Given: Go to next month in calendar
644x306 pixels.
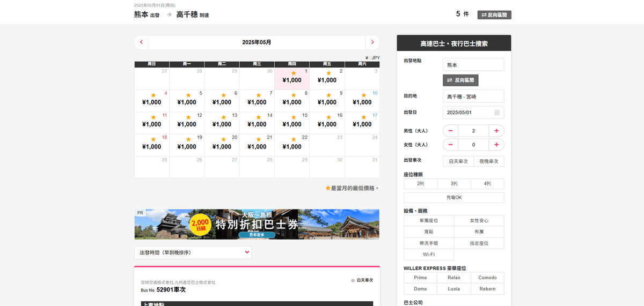Looking at the screenshot, I should [x=372, y=42].
